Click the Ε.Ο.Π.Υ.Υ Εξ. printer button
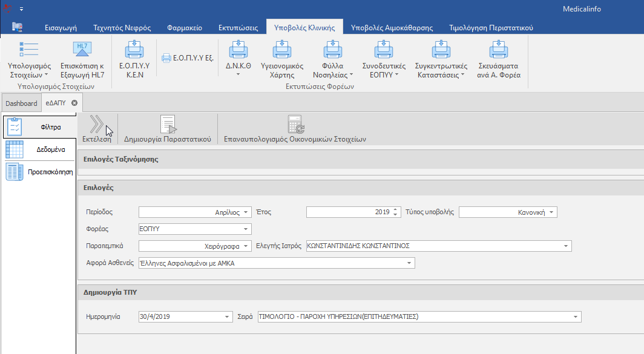Image resolution: width=644 pixels, height=354 pixels. (x=188, y=58)
